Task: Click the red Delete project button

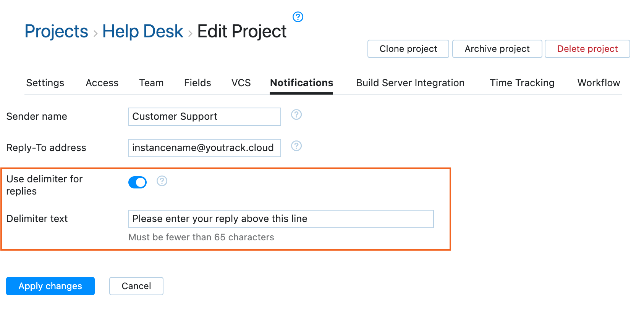Action: click(587, 49)
